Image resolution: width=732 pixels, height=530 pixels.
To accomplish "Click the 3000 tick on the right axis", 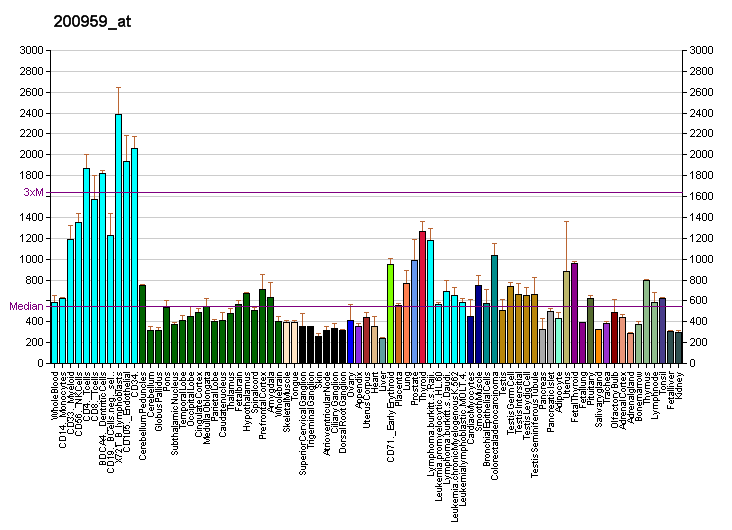I will click(700, 50).
